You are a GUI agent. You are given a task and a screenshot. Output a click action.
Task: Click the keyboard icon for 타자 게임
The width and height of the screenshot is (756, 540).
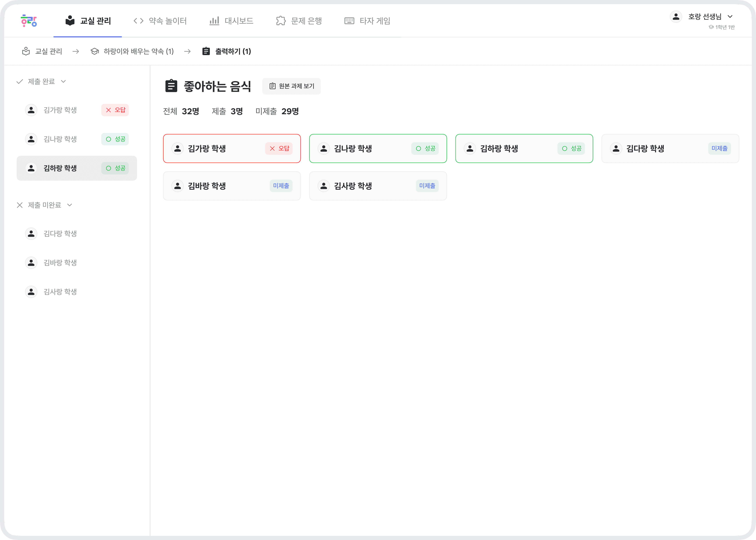pos(349,21)
